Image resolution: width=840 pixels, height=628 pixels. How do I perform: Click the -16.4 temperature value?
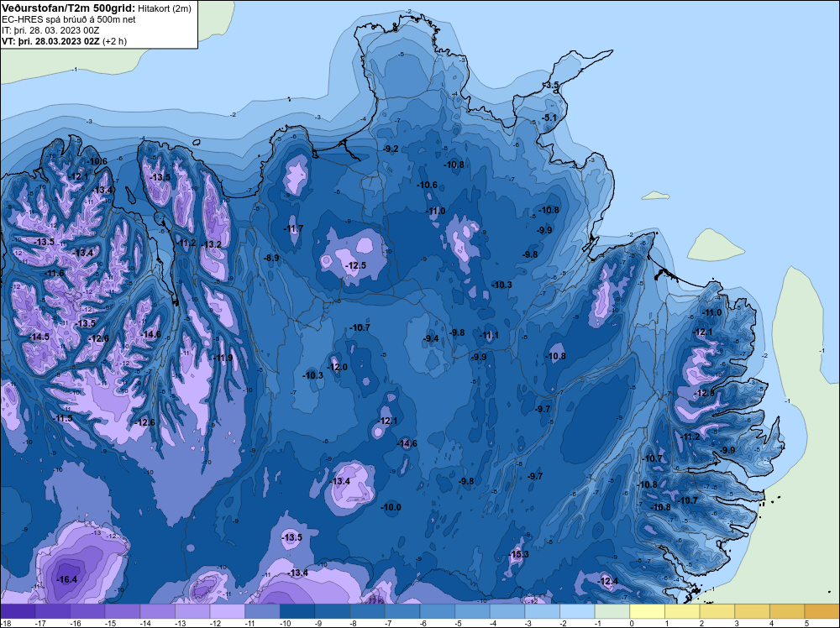coord(67,579)
